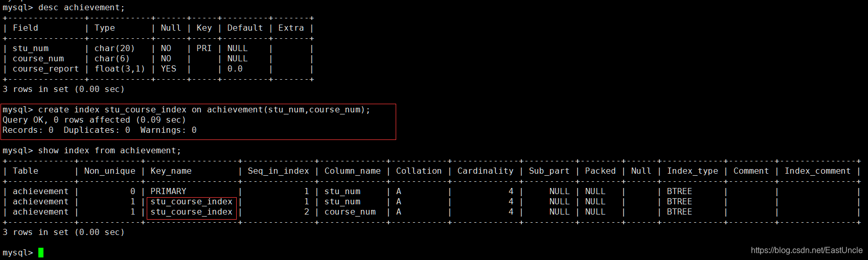The width and height of the screenshot is (868, 260).
Task: Click the green terminal cursor at the prompt
Action: (41, 252)
